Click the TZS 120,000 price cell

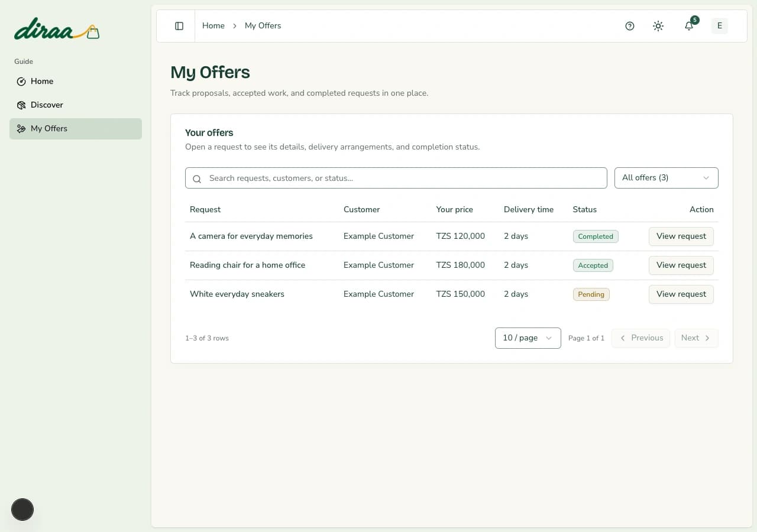point(461,236)
